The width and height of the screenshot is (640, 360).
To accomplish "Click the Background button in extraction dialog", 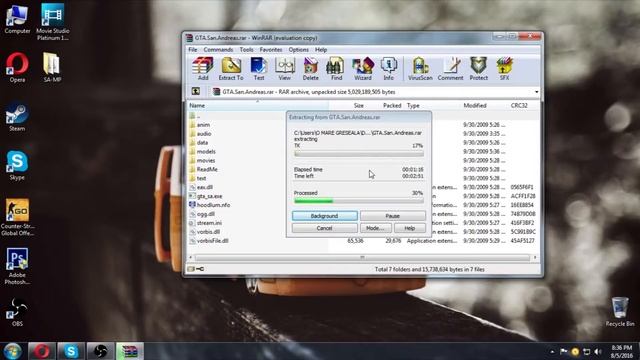I will coord(325,216).
